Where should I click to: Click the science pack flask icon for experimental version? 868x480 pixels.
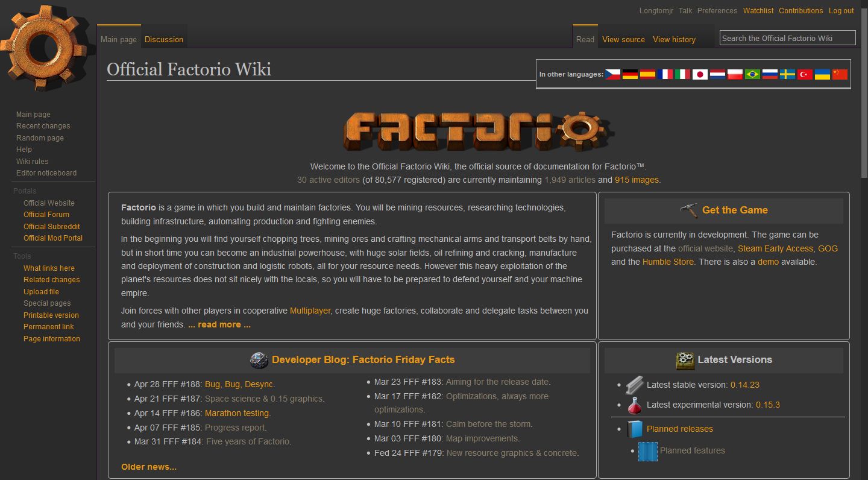pyautogui.click(x=634, y=404)
